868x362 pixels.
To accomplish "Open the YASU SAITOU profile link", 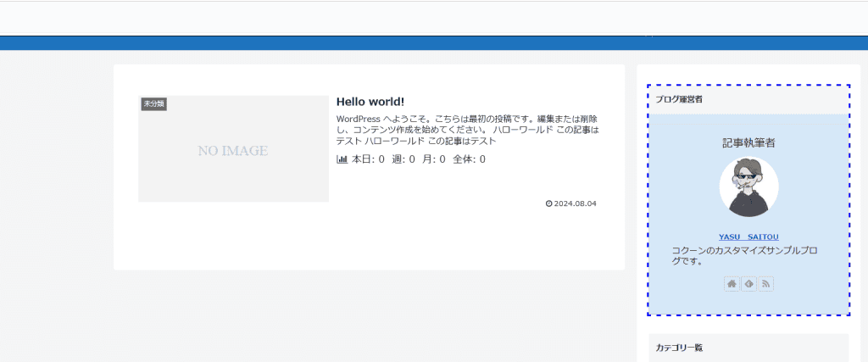I will click(x=748, y=237).
